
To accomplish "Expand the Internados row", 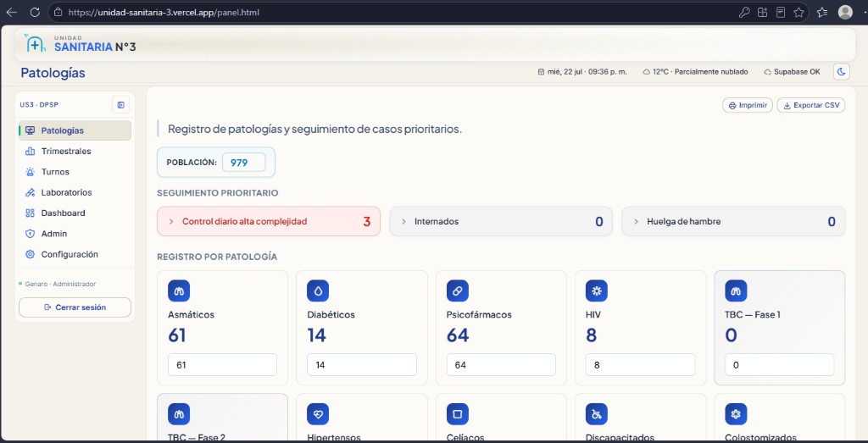I will [501, 221].
